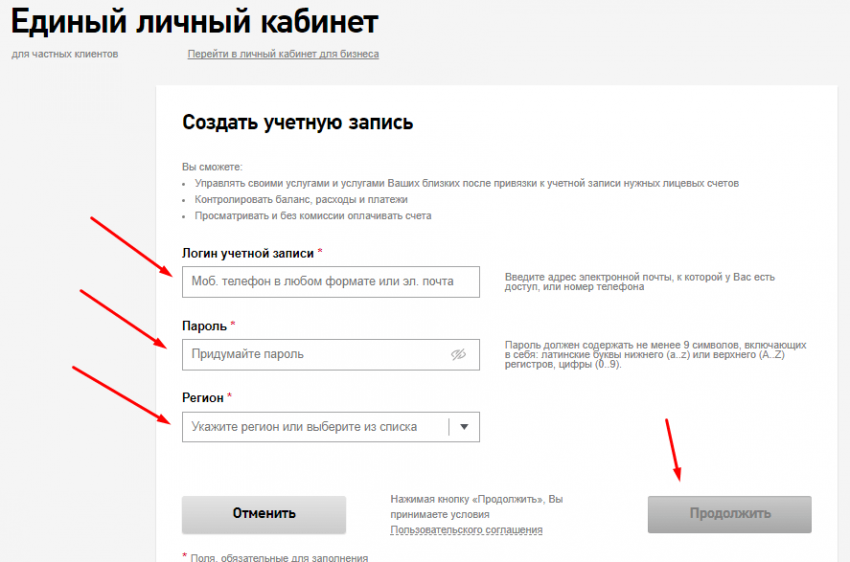Click the 'Создать учетную запись' heading
This screenshot has width=850, height=562.
coord(297,123)
